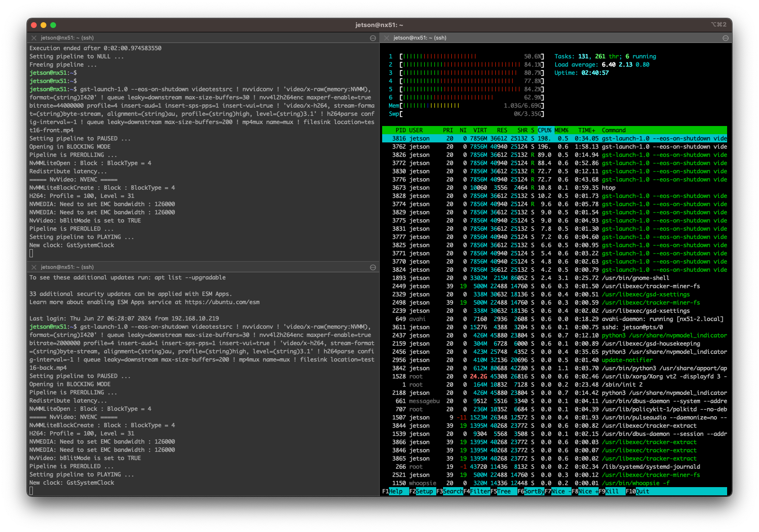This screenshot has width=759, height=532.
Task: Open the SortBy menu in htop
Action: [534, 491]
